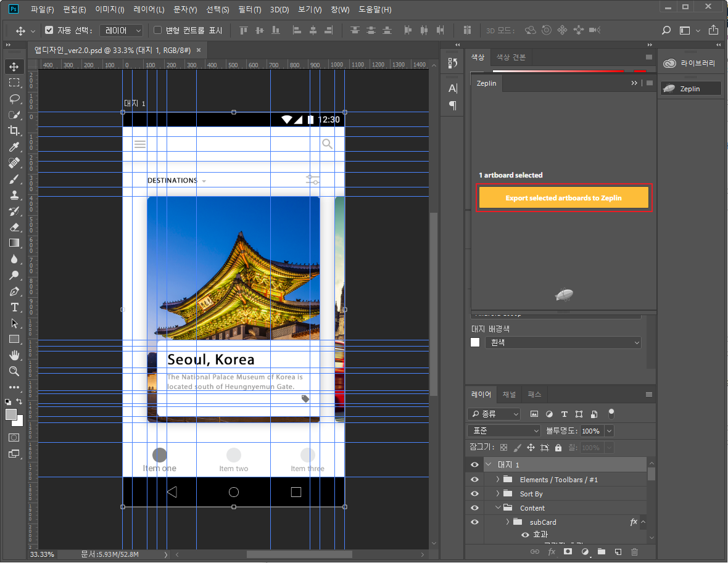Click Export selected artboards to Zeplin
Image resolution: width=728 pixels, height=563 pixels.
(563, 198)
